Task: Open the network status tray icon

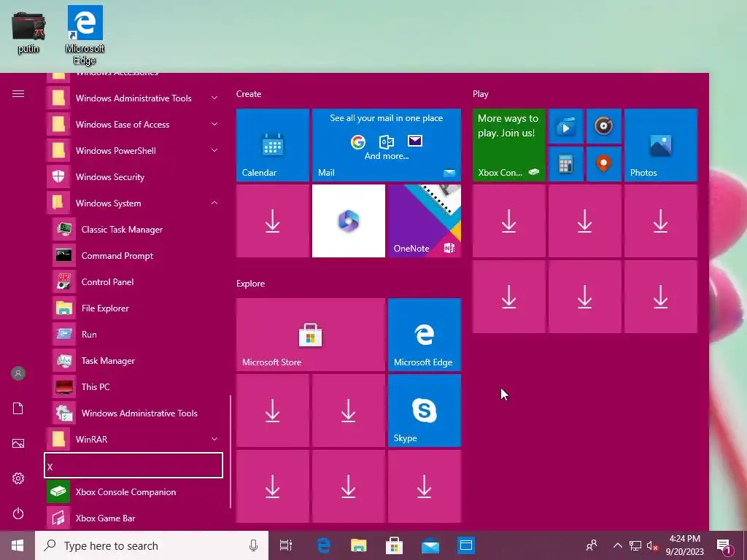Action: point(635,545)
